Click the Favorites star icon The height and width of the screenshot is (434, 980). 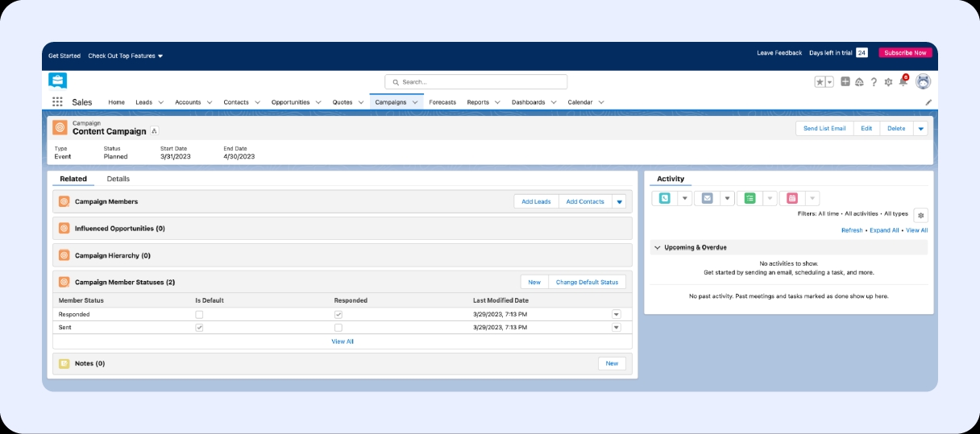coord(820,81)
